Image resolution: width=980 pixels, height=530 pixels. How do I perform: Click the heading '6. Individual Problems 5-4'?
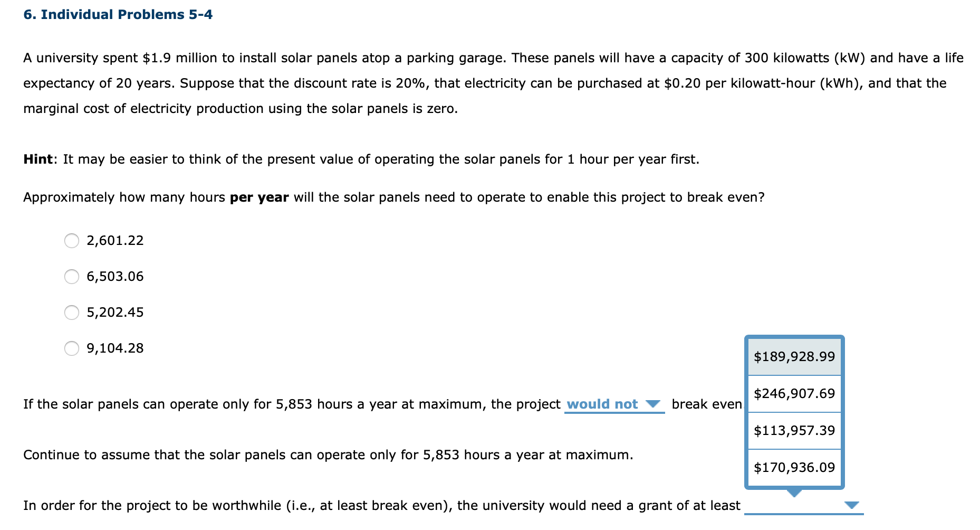pyautogui.click(x=117, y=14)
